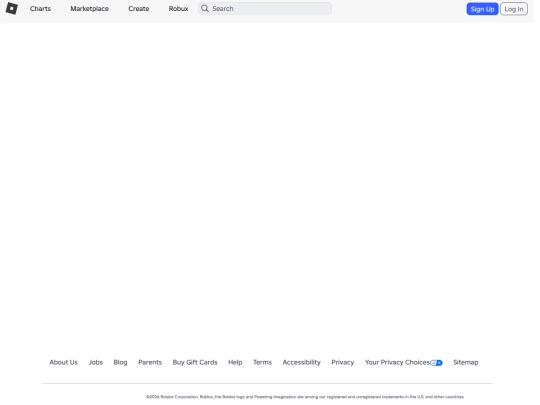Click the Roblox Corporation copyright text
This screenshot has width=540, height=405.
[x=305, y=397]
